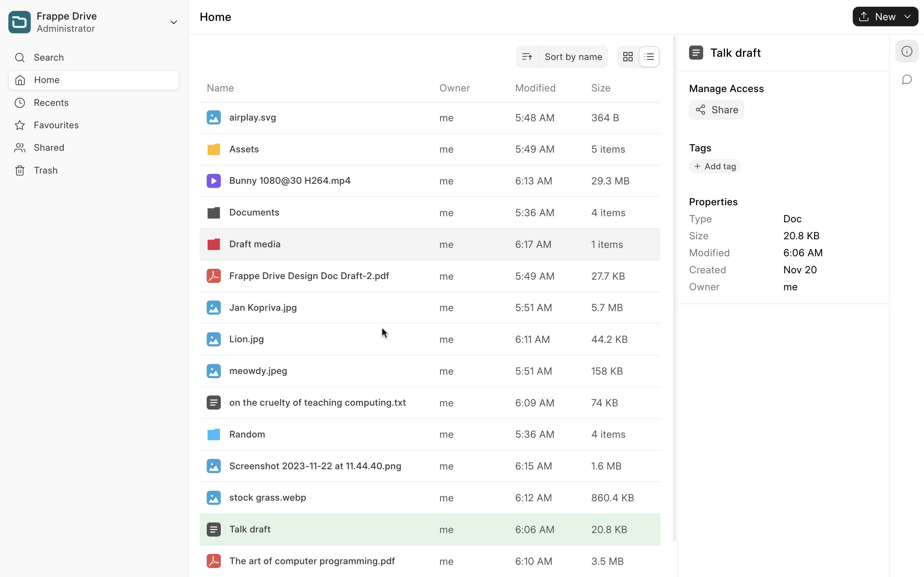Screen dimensions: 924x577
Task: Click the PDF icon for Design Doc Draft-2
Action: 213,276
